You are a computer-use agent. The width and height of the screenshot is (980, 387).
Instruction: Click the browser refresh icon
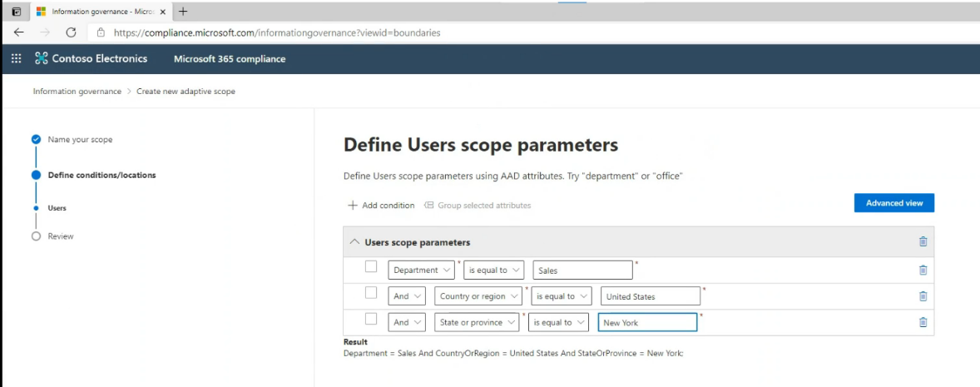click(x=71, y=32)
